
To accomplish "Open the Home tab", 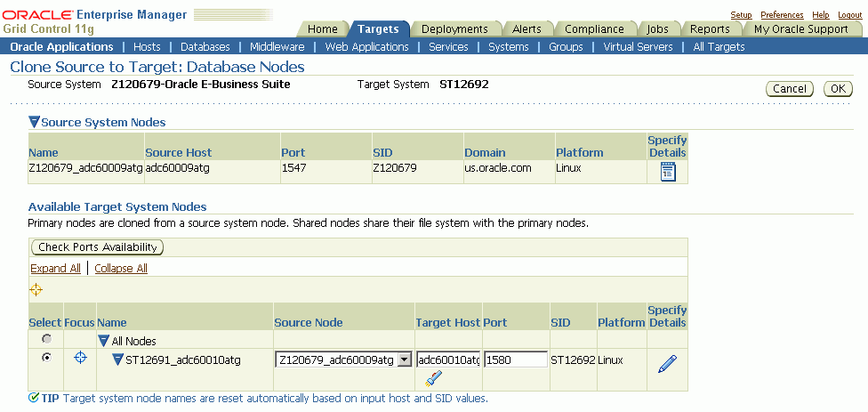I will coord(322,29).
